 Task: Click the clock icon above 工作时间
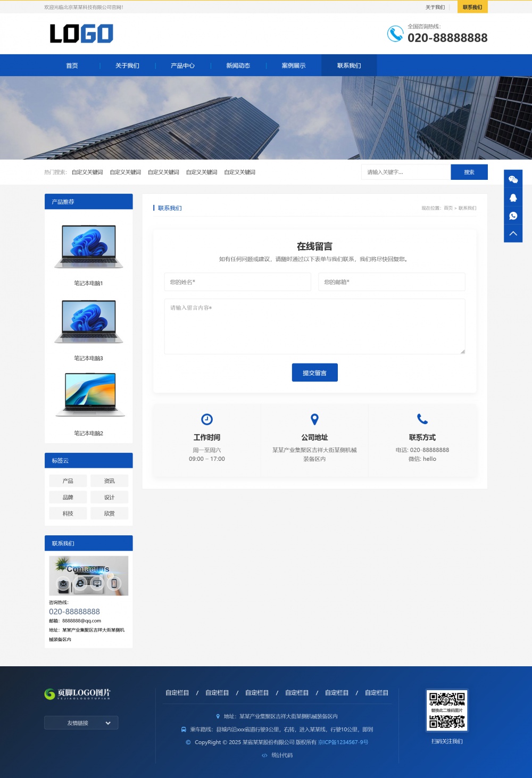207,419
